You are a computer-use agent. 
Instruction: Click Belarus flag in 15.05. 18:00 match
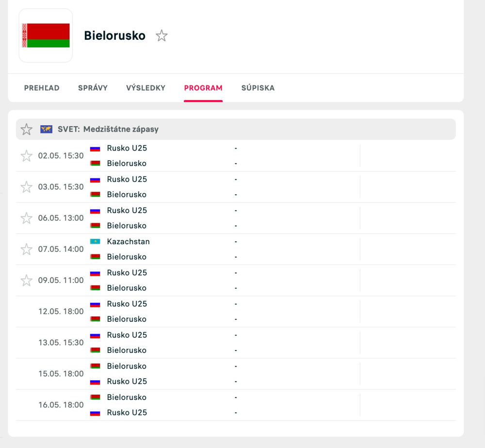point(95,366)
